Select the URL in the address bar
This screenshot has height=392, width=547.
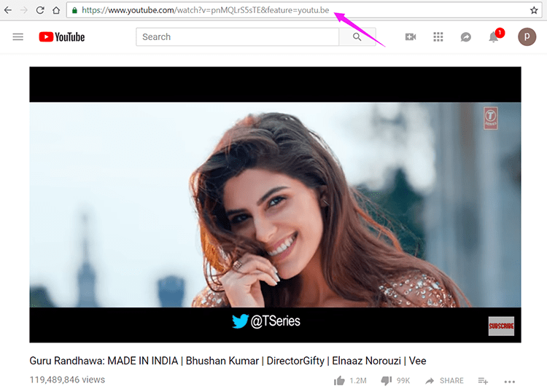206,10
